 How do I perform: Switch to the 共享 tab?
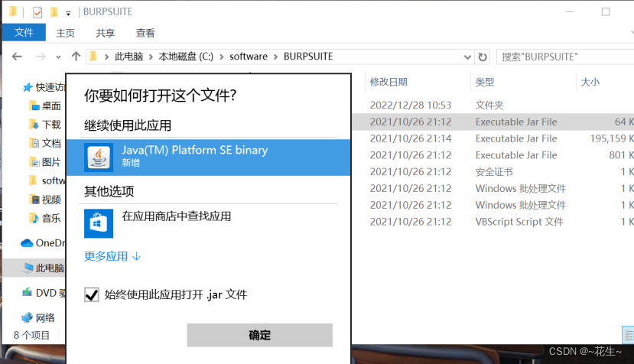(105, 33)
